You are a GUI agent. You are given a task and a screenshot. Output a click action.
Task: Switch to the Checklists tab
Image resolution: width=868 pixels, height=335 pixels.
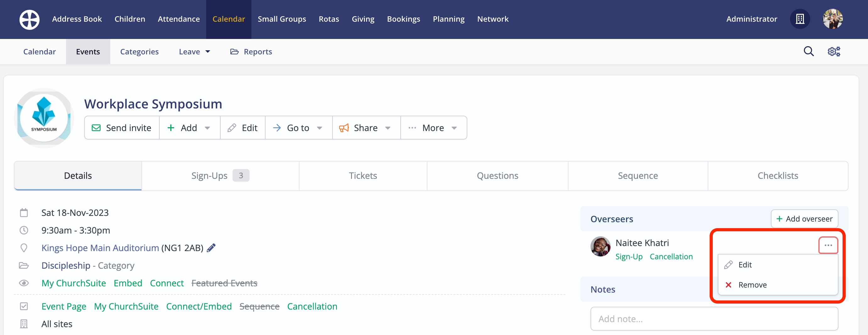(778, 176)
